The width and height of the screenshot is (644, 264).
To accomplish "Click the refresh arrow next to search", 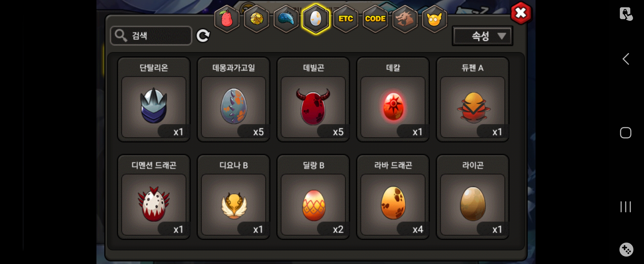I will [x=203, y=36].
